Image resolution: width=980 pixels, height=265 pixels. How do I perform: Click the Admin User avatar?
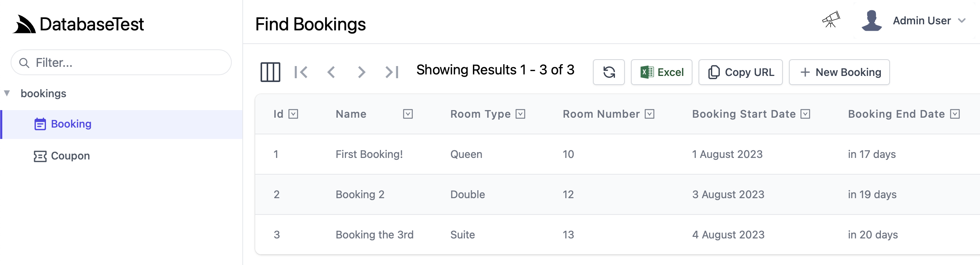click(872, 21)
